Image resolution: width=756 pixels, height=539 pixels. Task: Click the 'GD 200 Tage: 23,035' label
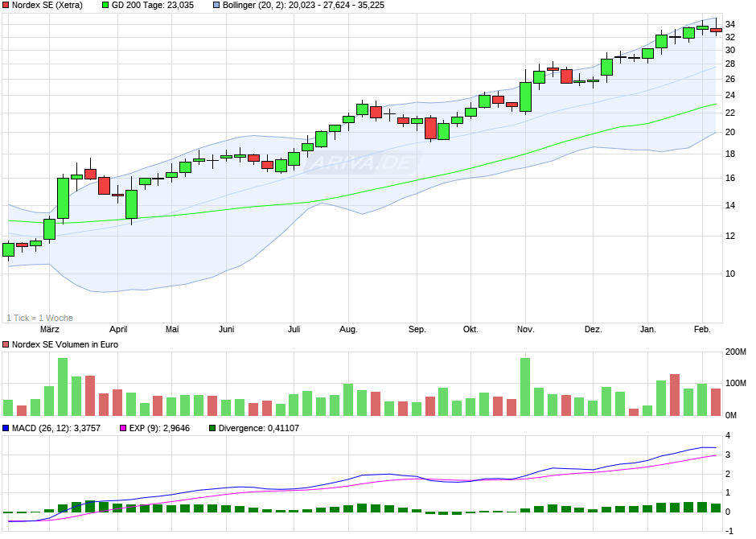(153, 6)
